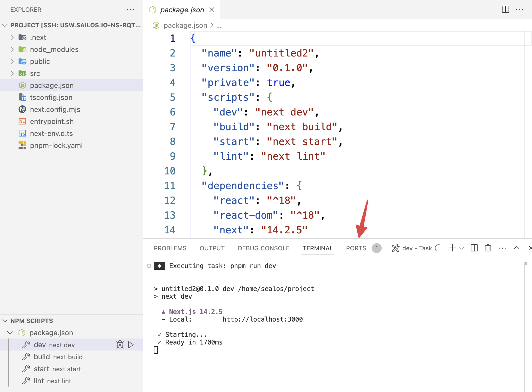
Task: Open editor More Actions ellipsis menu
Action: pos(519,10)
